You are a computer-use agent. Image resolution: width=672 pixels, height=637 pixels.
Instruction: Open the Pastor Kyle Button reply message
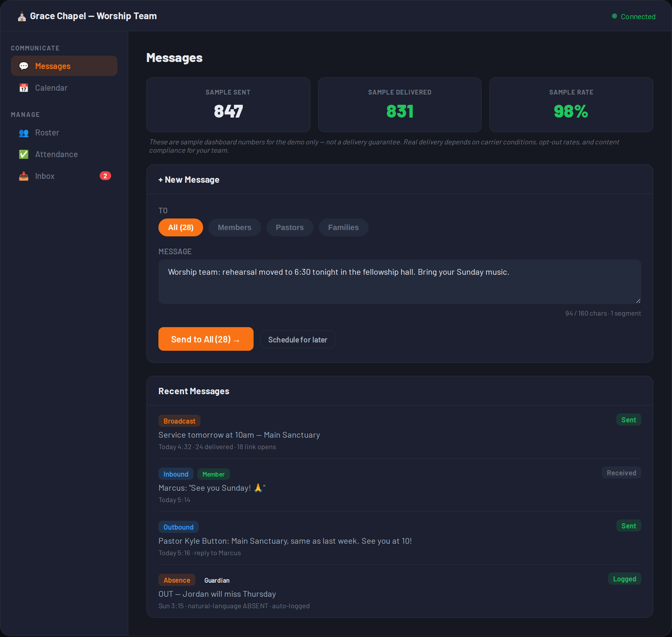coord(400,538)
